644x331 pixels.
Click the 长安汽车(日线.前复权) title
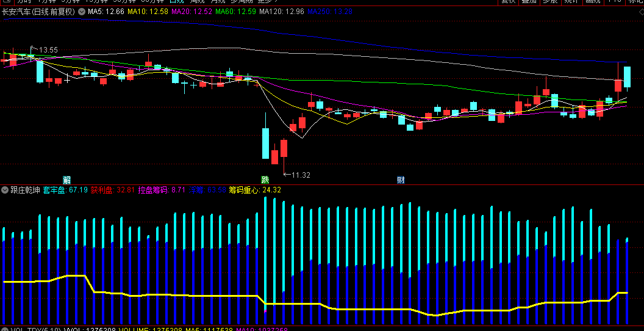point(38,12)
